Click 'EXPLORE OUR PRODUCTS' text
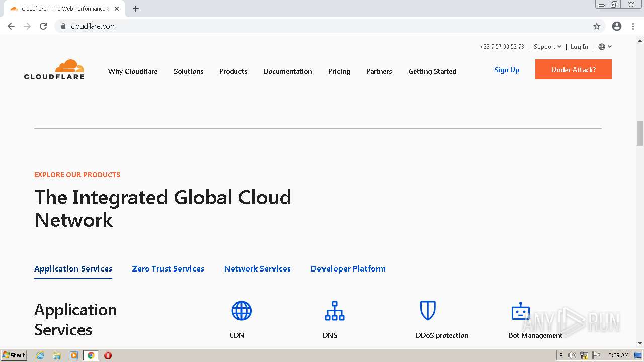The height and width of the screenshot is (362, 644). click(x=77, y=175)
